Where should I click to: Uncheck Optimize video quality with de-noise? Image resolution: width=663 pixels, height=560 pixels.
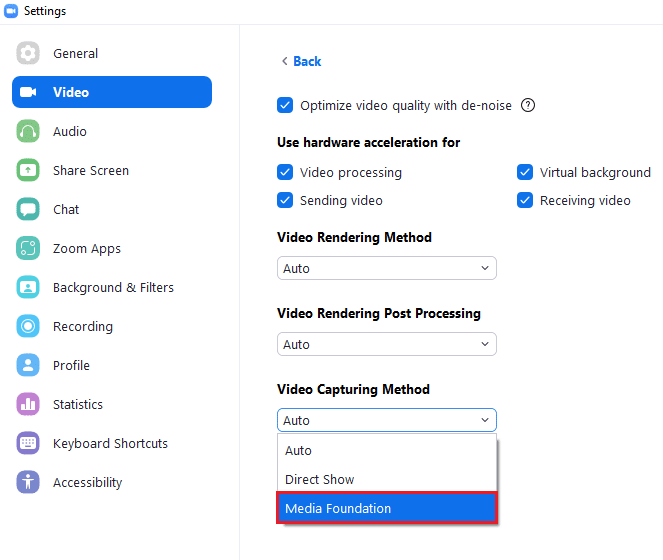[285, 105]
